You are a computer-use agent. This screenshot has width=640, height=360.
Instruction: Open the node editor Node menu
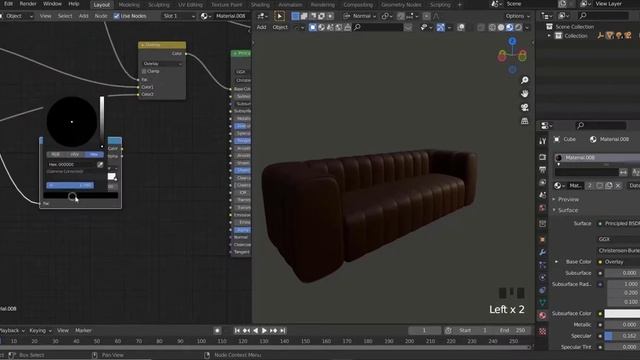(x=101, y=16)
